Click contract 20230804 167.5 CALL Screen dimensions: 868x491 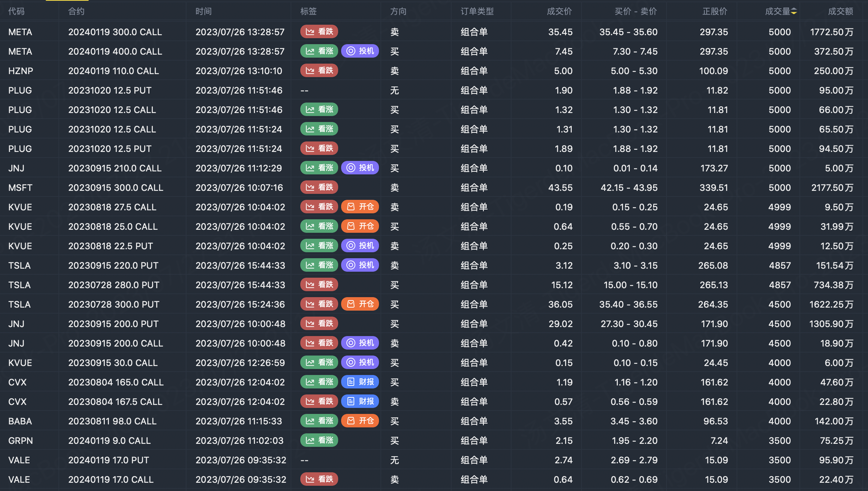click(115, 402)
